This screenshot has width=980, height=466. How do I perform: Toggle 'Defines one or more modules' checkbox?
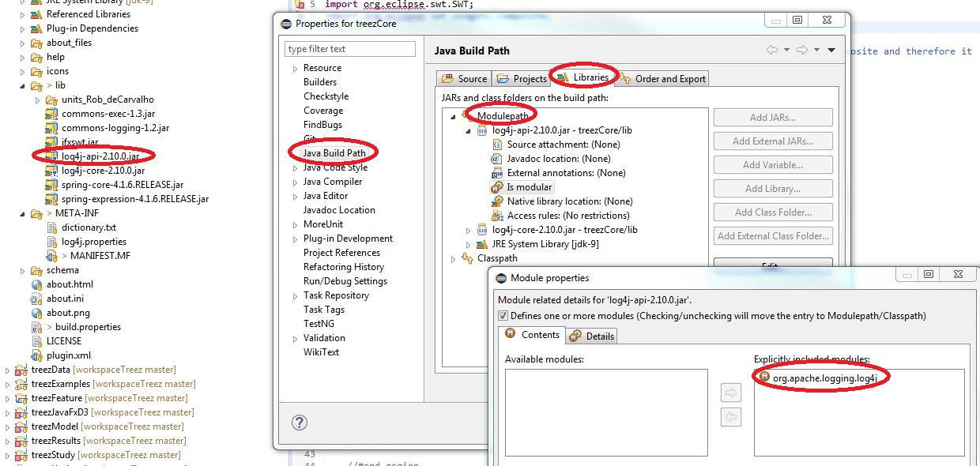pyautogui.click(x=503, y=316)
